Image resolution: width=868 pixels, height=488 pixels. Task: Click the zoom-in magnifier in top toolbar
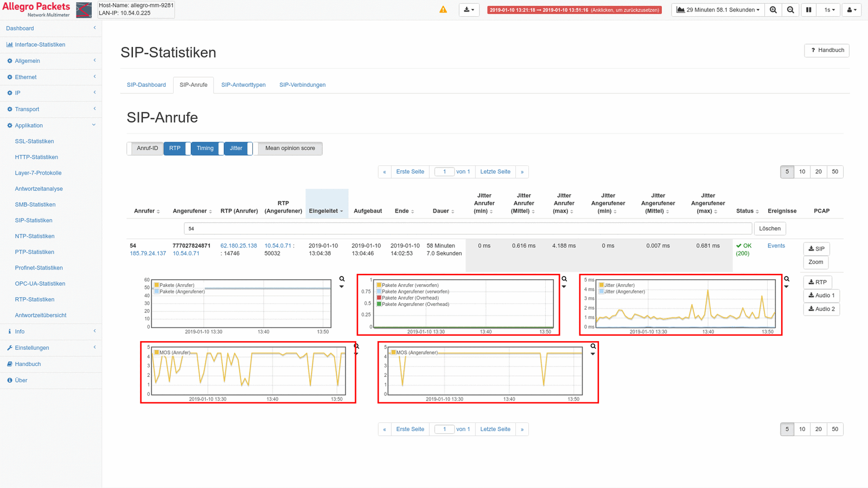click(x=773, y=10)
